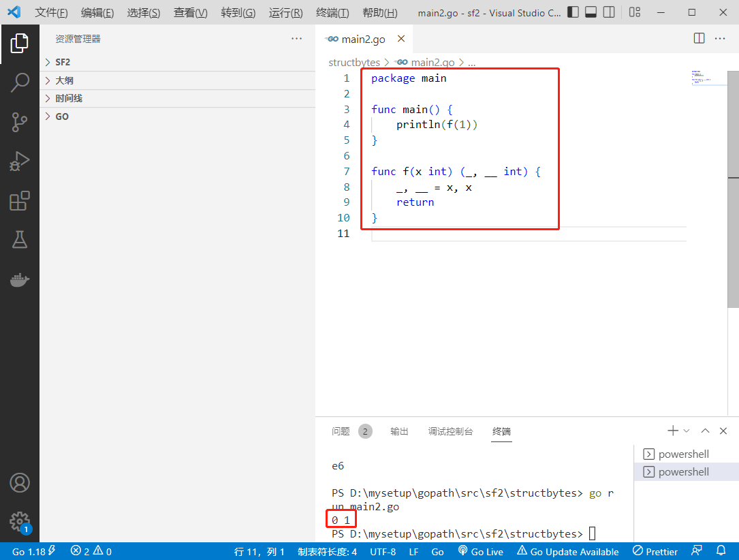The width and height of the screenshot is (739, 560).
Task: Collapse the sidebar via Explorer icon
Action: 20,42
